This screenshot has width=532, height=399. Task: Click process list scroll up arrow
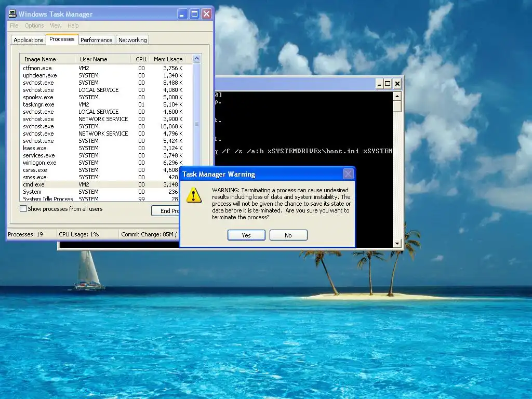(x=196, y=59)
